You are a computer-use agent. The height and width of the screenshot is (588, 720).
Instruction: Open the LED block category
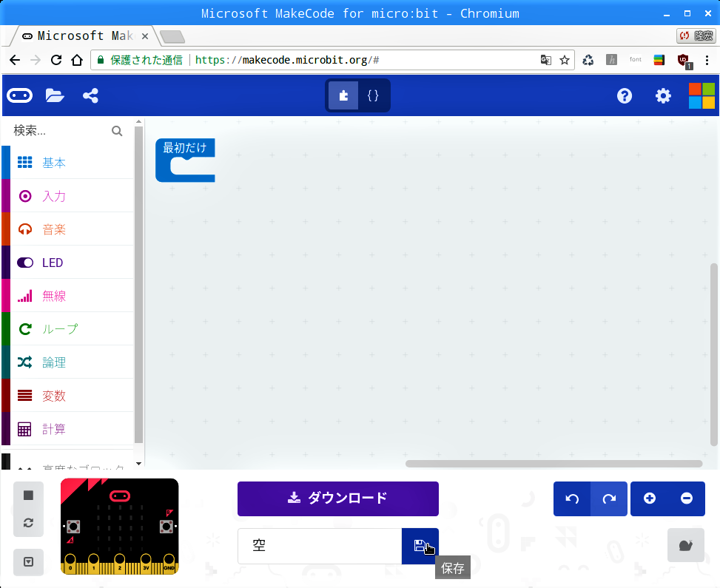(68, 263)
